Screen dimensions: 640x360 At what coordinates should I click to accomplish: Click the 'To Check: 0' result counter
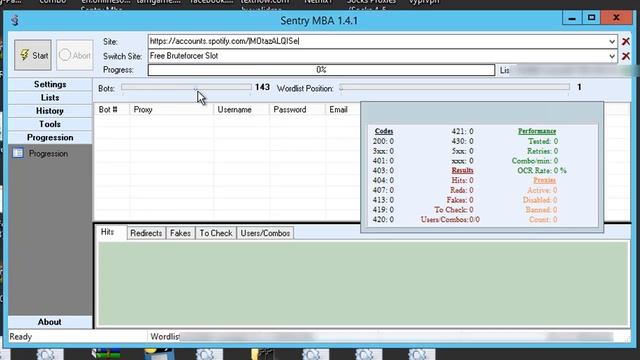[454, 210]
